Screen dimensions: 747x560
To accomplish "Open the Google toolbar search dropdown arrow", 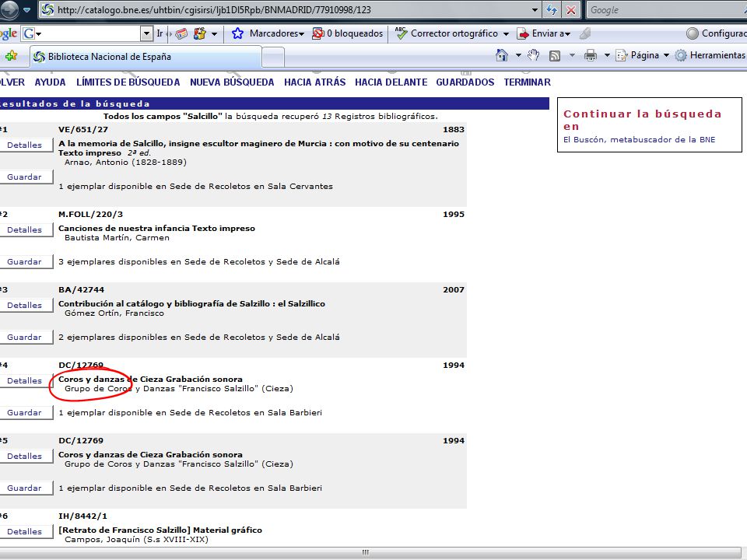I will [147, 33].
